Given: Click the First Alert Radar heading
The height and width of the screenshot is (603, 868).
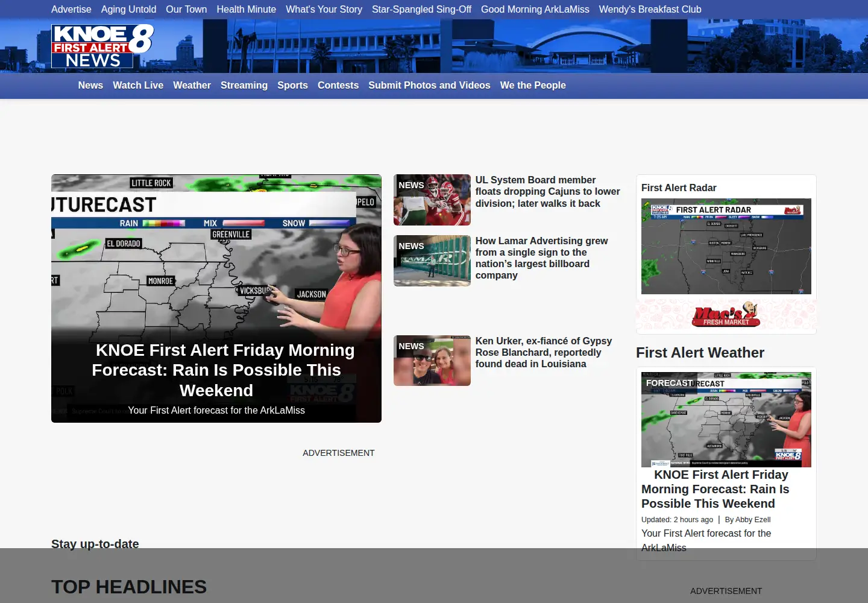Looking at the screenshot, I should pyautogui.click(x=679, y=188).
